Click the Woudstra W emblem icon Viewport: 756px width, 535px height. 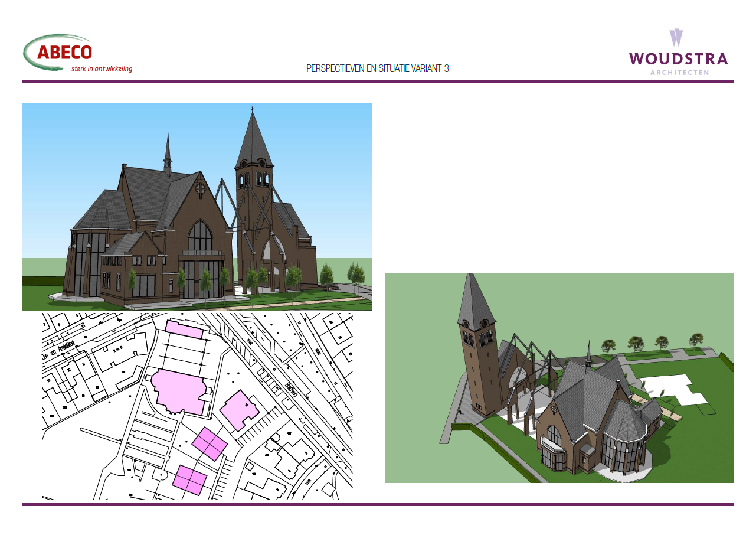(676, 38)
